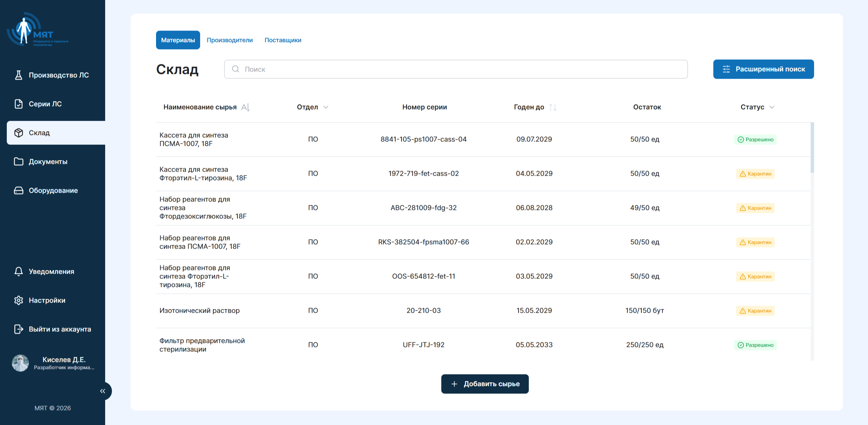The image size is (868, 425).
Task: Click the МЯТ logo
Action: (37, 30)
